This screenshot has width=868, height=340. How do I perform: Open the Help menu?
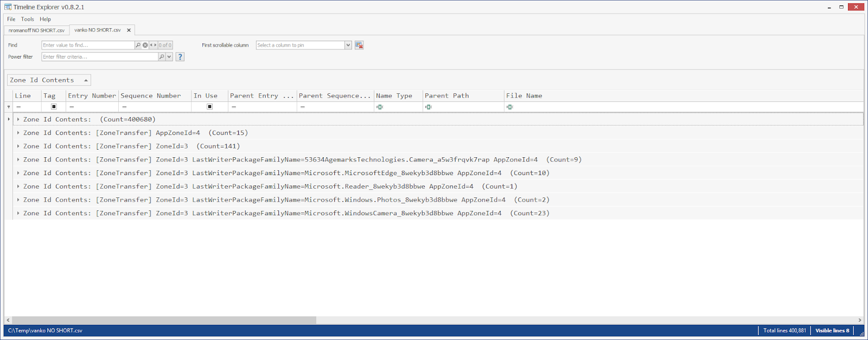pyautogui.click(x=45, y=19)
